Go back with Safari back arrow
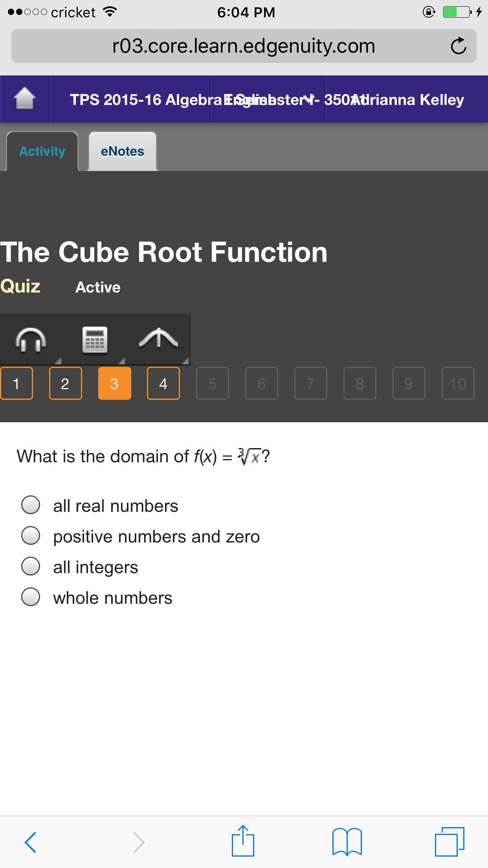This screenshot has height=868, width=488. click(x=31, y=842)
